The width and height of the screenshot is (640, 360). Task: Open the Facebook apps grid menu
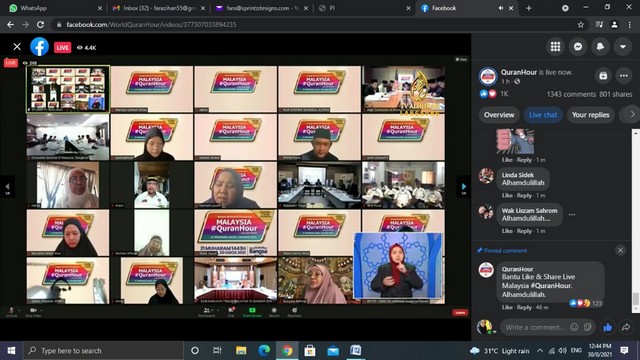click(x=556, y=47)
